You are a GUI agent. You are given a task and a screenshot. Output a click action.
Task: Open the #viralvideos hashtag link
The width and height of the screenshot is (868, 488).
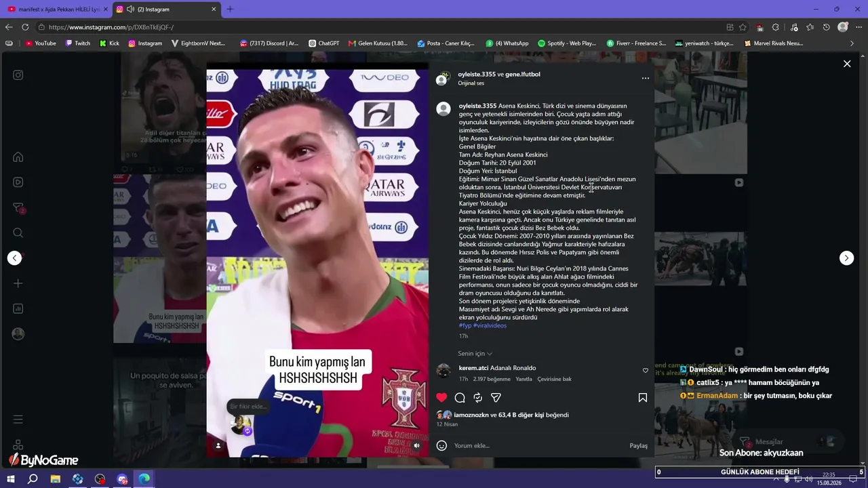point(490,325)
